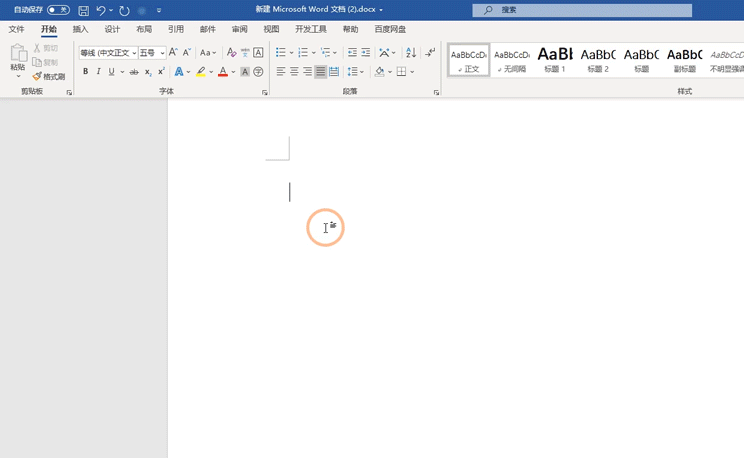Toggle Bold formatting
Viewport: 744px width, 458px height.
click(85, 72)
